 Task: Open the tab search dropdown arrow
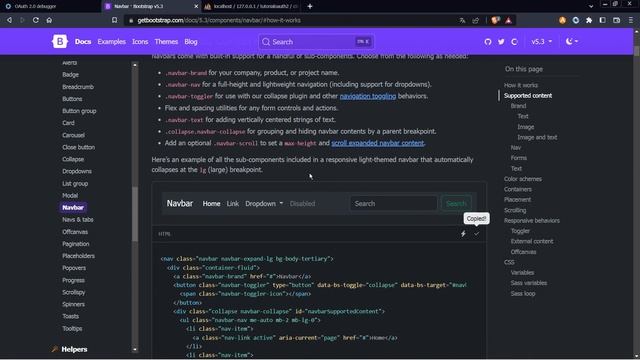pyautogui.click(x=591, y=6)
